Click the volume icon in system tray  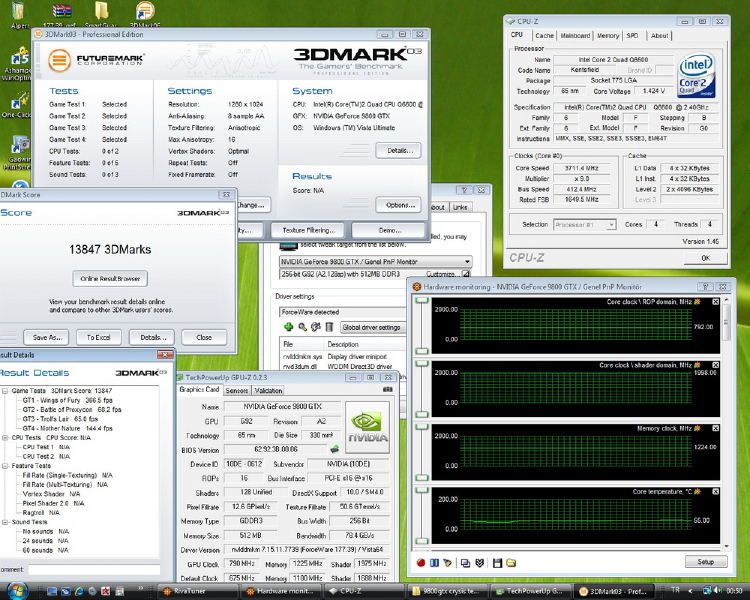pyautogui.click(x=717, y=590)
